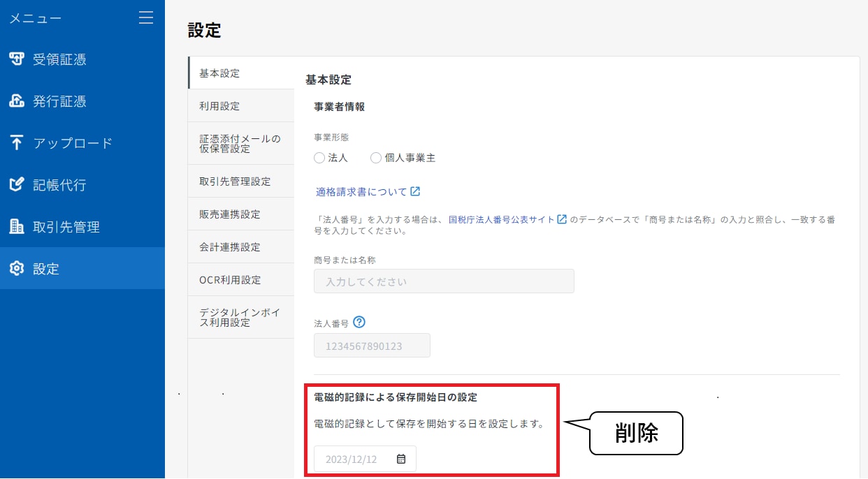Click the 取引先管理 building icon
Viewport: 868px width, 479px height.
(17, 227)
